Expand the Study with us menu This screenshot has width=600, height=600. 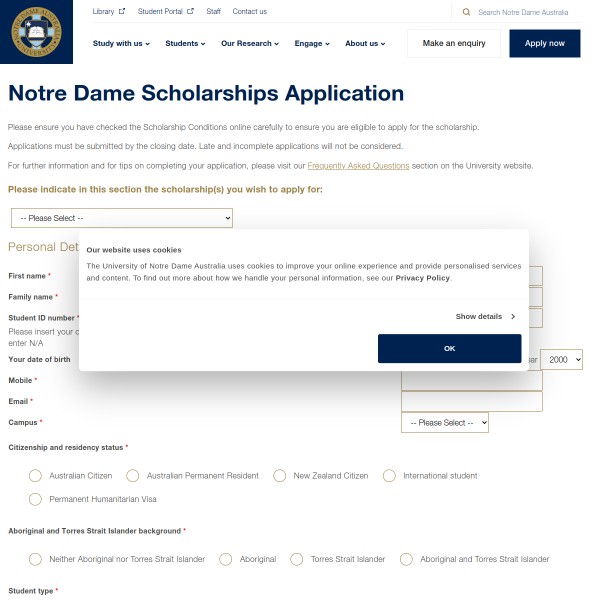(121, 44)
